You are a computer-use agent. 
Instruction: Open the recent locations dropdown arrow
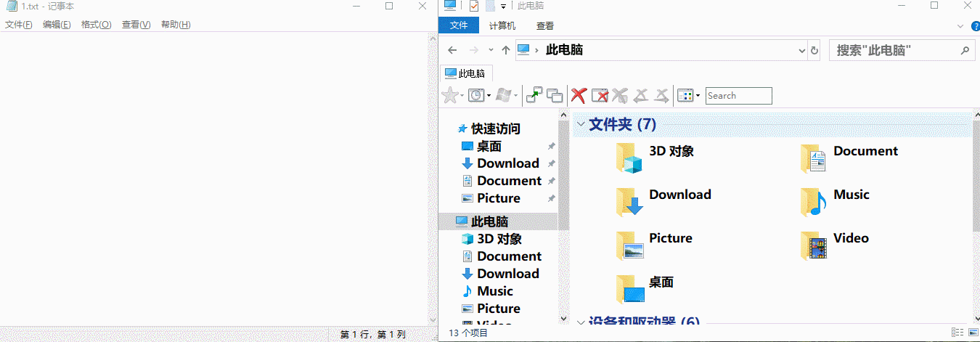click(491, 50)
